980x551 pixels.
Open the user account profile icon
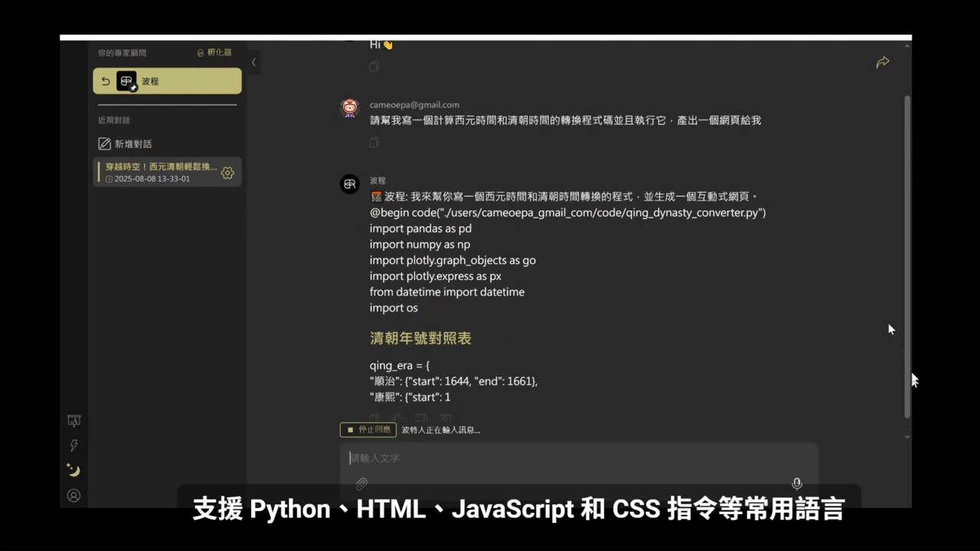[73, 495]
